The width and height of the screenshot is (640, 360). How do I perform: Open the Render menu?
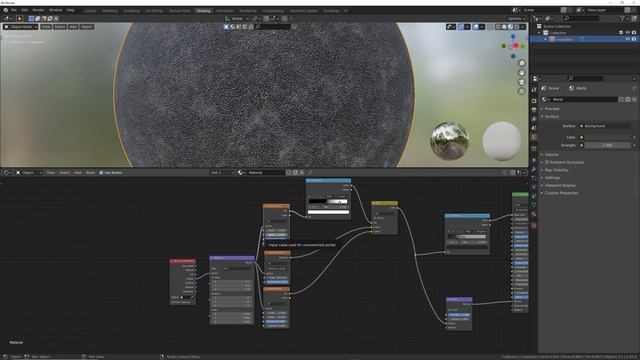point(38,10)
